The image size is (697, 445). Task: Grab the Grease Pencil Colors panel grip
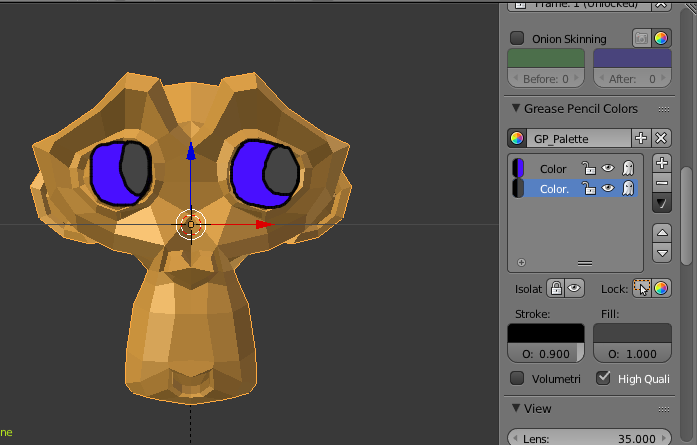coord(664,109)
